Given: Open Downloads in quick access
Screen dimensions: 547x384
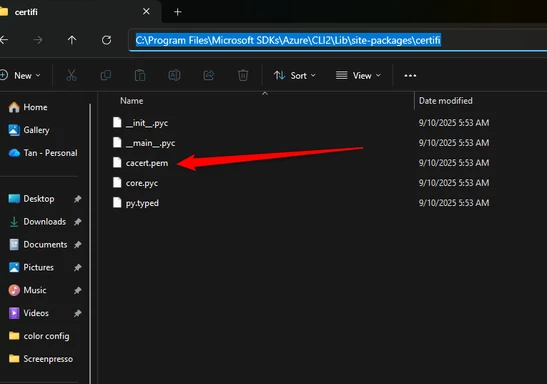Looking at the screenshot, I should (x=37, y=221).
